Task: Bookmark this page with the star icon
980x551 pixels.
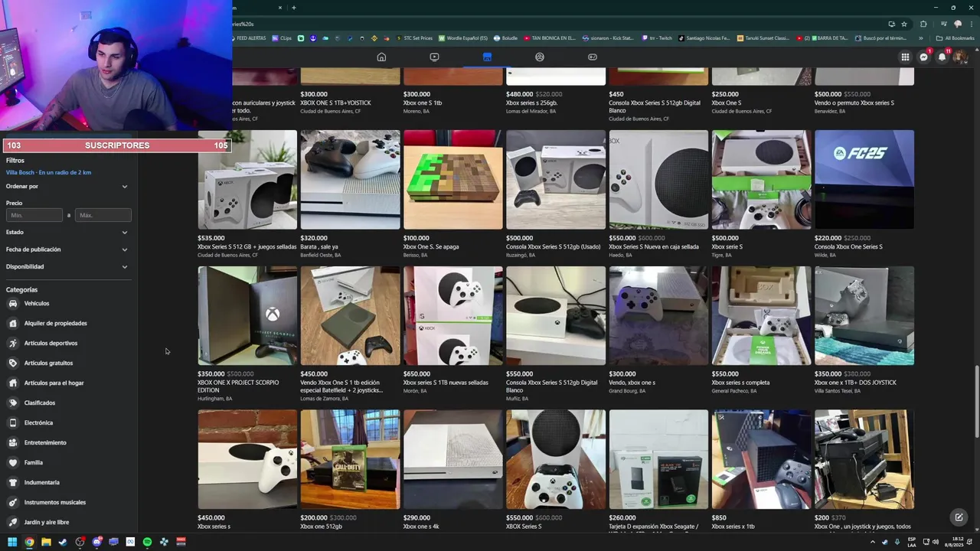Action: point(904,24)
